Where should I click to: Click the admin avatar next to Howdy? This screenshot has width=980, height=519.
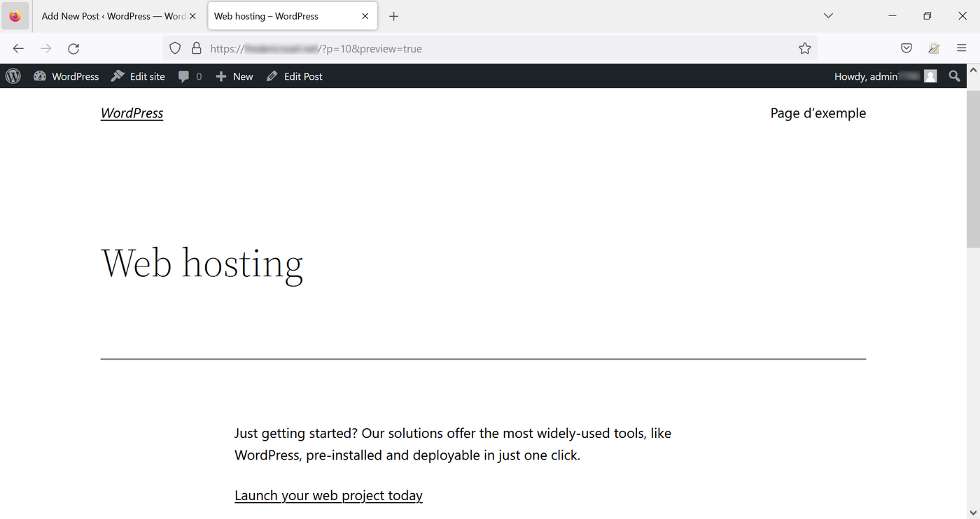pos(930,76)
